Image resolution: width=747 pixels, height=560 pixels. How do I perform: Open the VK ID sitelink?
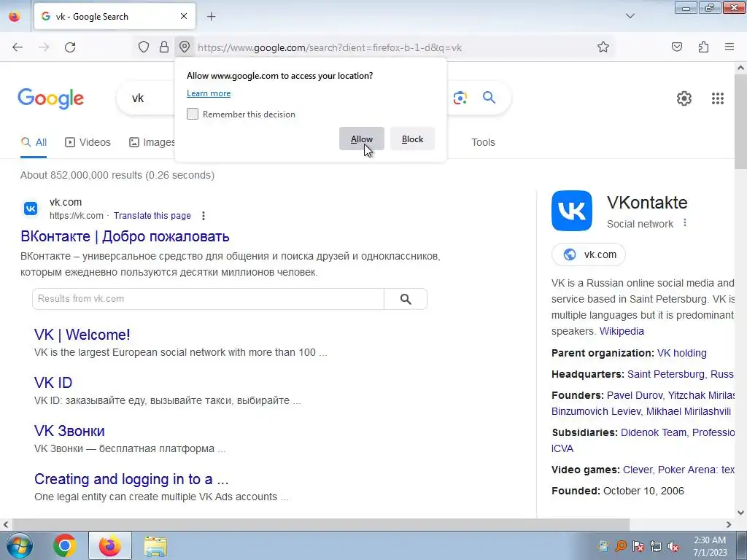point(53,382)
